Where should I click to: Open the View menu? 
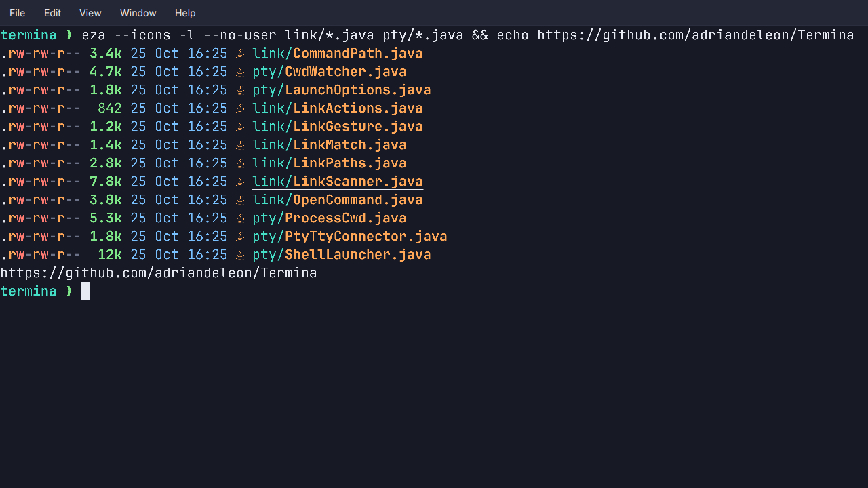click(x=90, y=13)
